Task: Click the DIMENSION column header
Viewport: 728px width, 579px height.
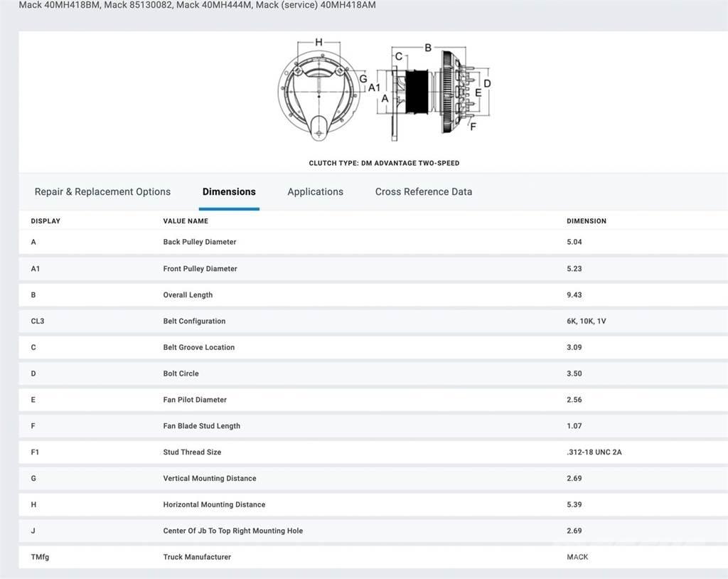Action: (586, 221)
